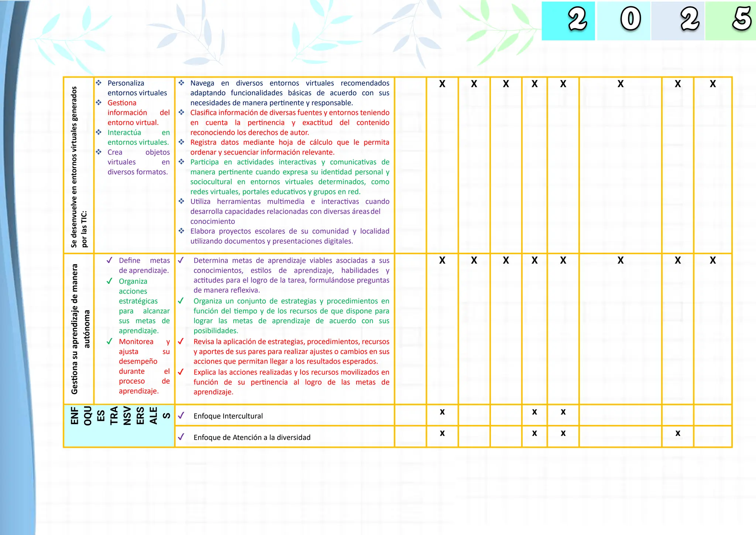This screenshot has height=535, width=756.
Task: Click the paragraph starting 'Determina metas de aprendizaje viables'
Action: (291, 275)
